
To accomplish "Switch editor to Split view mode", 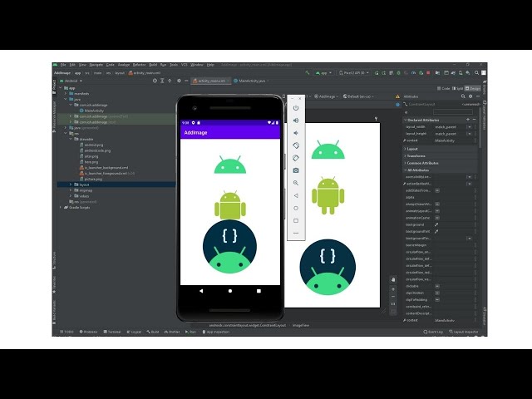I will click(x=457, y=88).
